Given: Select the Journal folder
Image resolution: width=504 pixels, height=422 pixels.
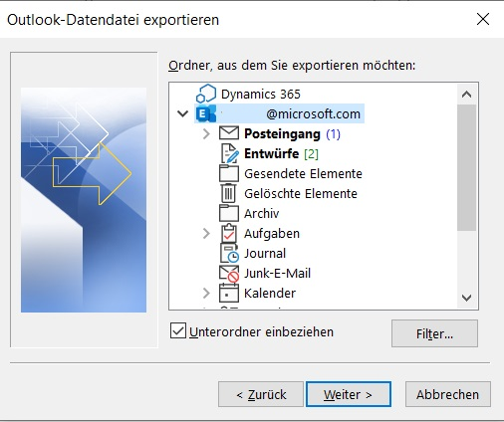Looking at the screenshot, I should point(265,254).
